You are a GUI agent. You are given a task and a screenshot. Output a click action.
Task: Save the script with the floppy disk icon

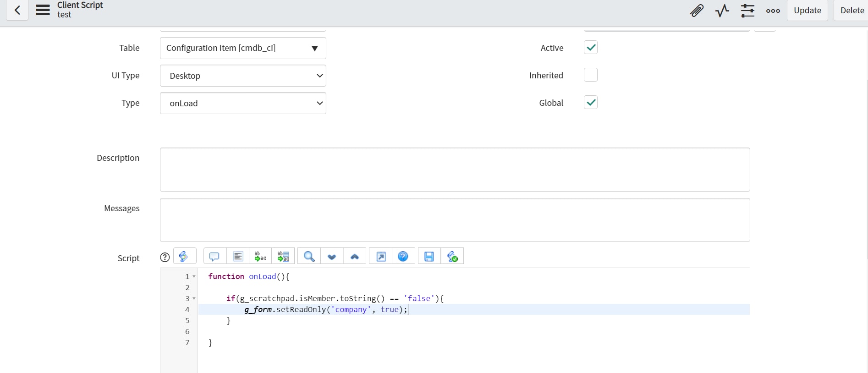click(x=429, y=256)
